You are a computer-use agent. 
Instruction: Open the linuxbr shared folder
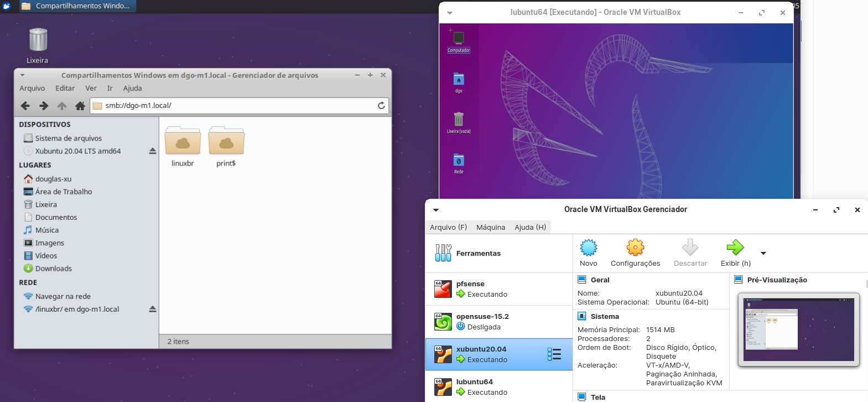pyautogui.click(x=183, y=147)
